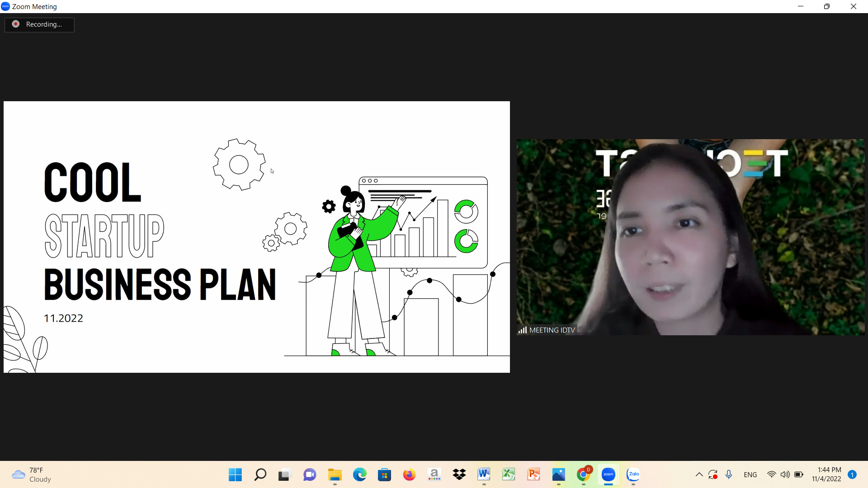The width and height of the screenshot is (868, 488).
Task: Click the Recording indicator button
Action: tap(39, 24)
